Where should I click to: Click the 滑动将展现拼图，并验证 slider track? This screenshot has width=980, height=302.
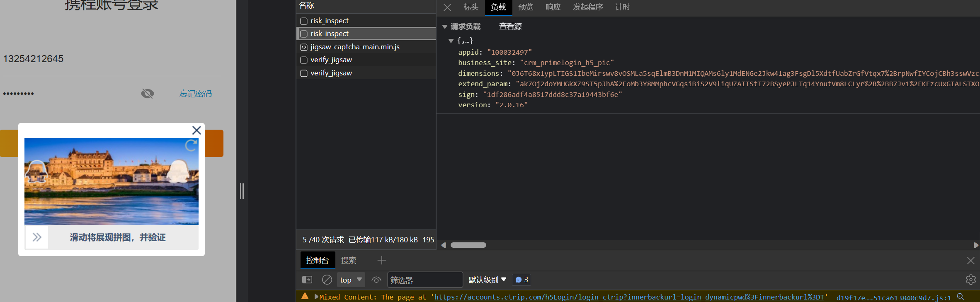[x=112, y=237]
